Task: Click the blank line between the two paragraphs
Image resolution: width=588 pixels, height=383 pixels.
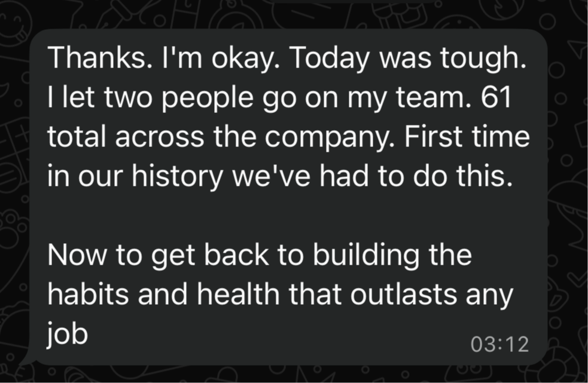Action: (288, 216)
